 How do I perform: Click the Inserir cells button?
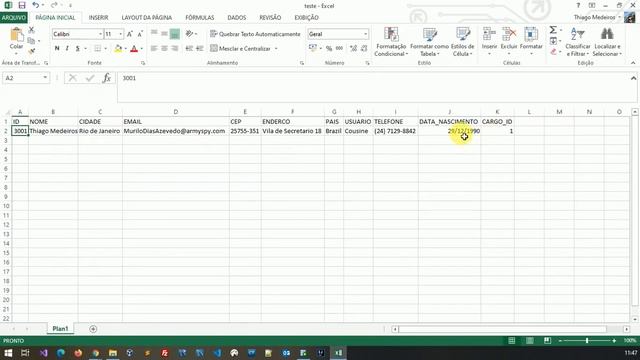tap(489, 41)
